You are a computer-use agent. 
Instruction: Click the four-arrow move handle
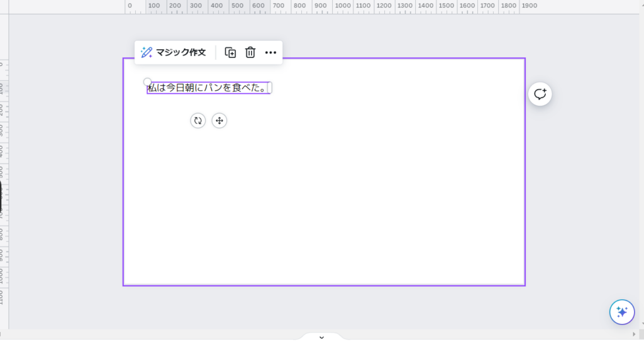(x=219, y=121)
